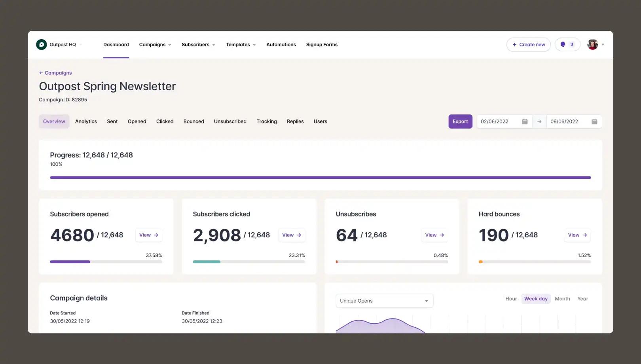Expand the Templates nav dropdown
Image resolution: width=641 pixels, height=364 pixels.
[x=254, y=45]
